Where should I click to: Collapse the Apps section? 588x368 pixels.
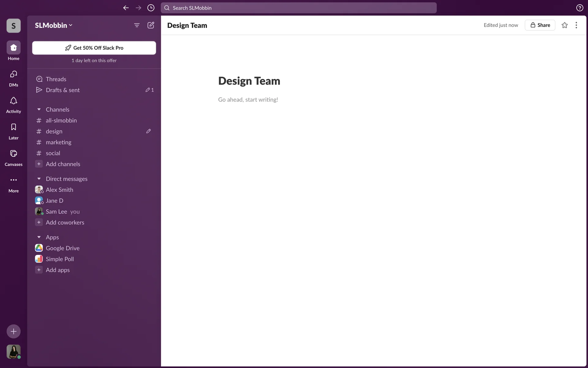click(39, 237)
